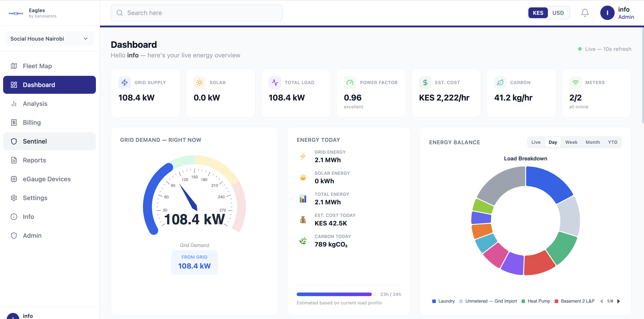Go to previous legend page arrow
The height and width of the screenshot is (319, 644).
point(601,301)
